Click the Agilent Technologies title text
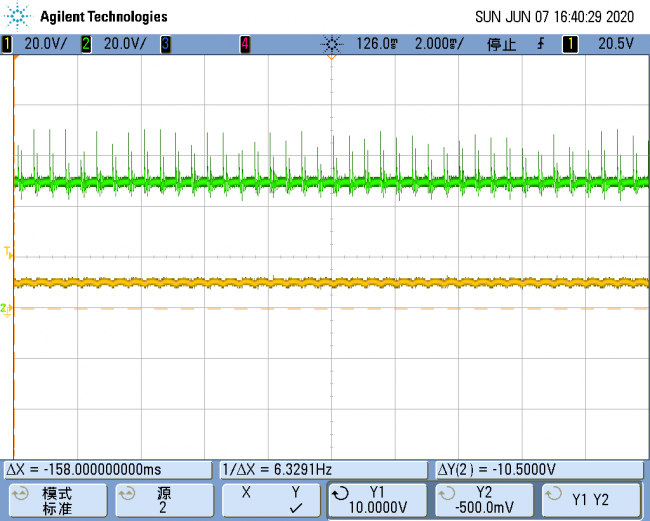Viewport: 650px width, 521px height. (x=104, y=17)
